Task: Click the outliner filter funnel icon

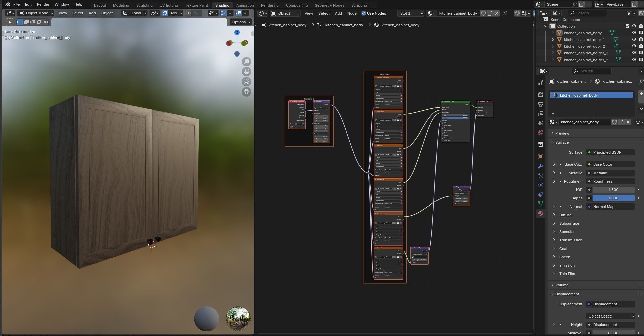Action: [x=629, y=13]
